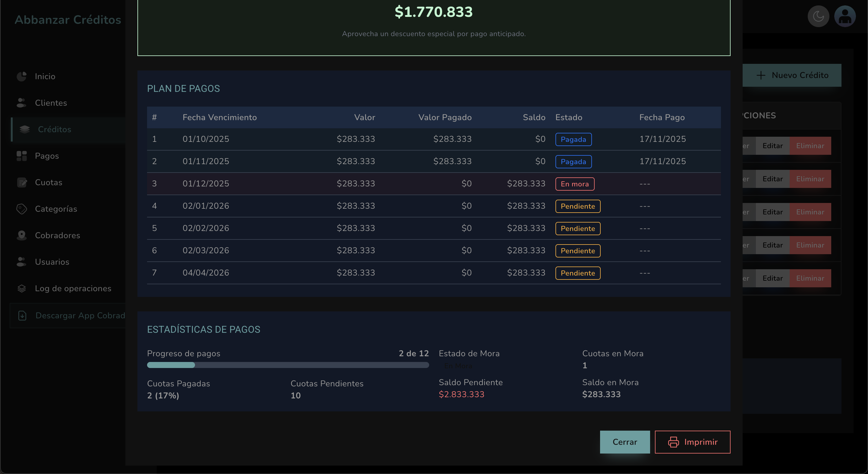
Task: Click the Pendiente badge for 04/04/2026
Action: (577, 273)
